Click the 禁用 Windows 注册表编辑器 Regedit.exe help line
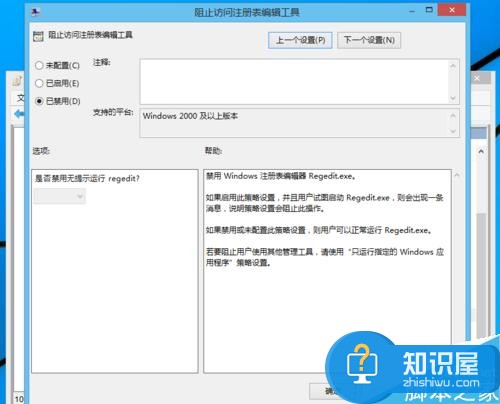 (x=281, y=176)
